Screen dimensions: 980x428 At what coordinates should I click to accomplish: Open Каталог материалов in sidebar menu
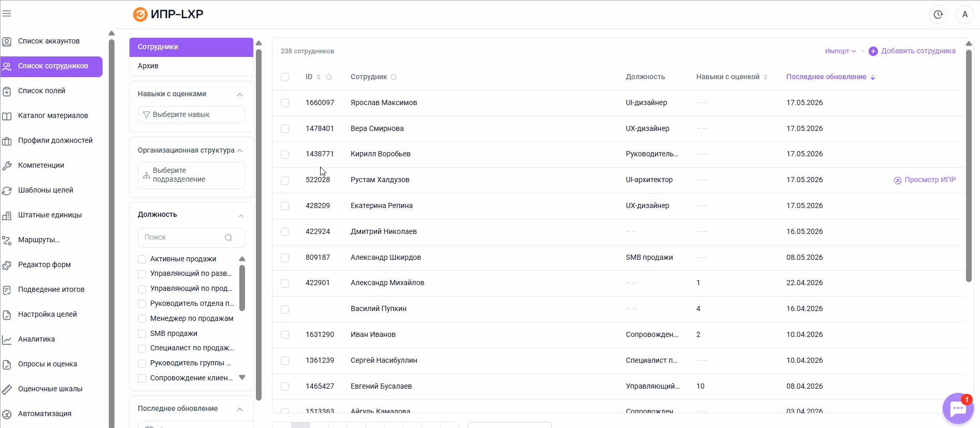[53, 116]
